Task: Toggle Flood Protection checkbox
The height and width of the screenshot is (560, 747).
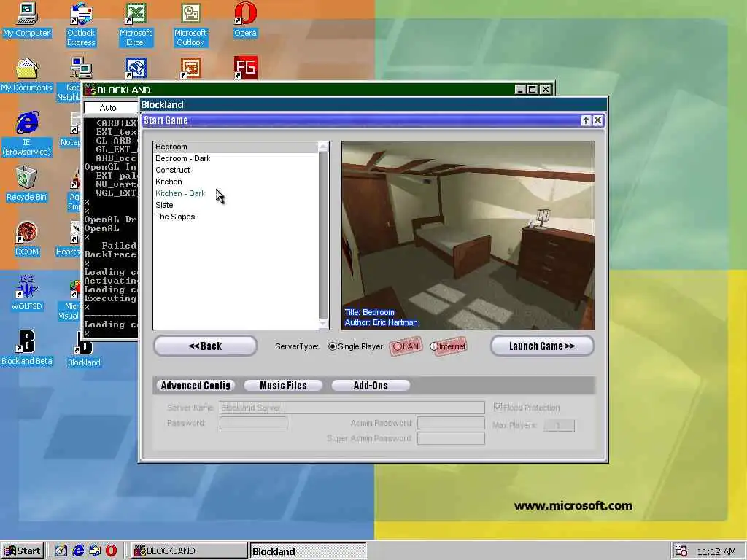Action: pos(498,407)
